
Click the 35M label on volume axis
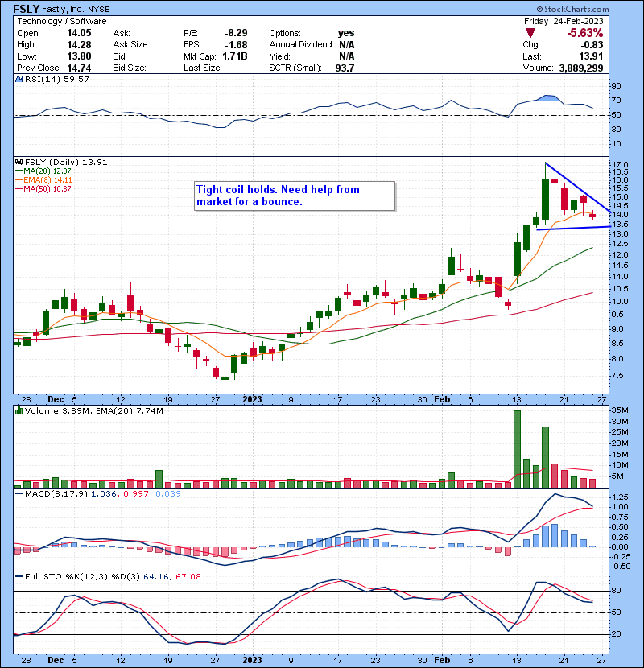(x=620, y=410)
